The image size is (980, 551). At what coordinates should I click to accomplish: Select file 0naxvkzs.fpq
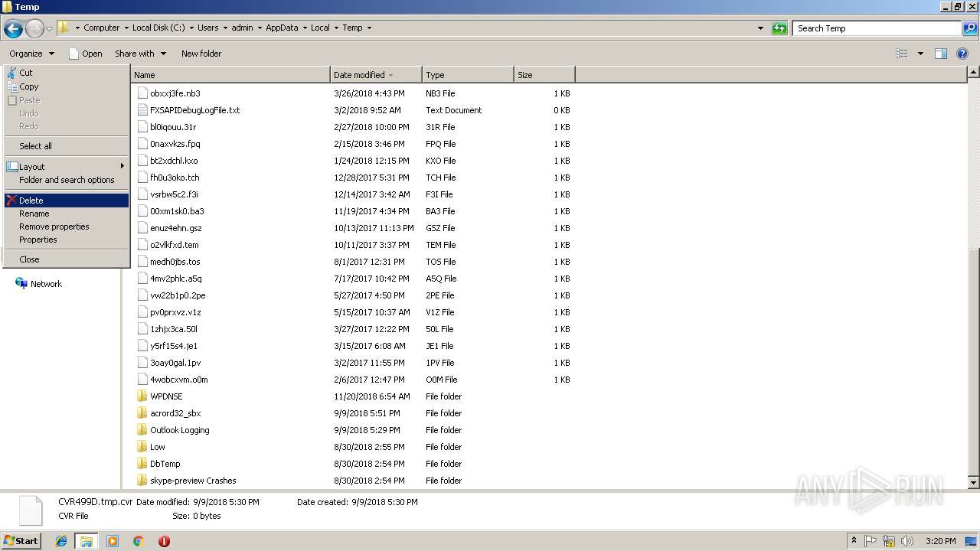pyautogui.click(x=175, y=144)
